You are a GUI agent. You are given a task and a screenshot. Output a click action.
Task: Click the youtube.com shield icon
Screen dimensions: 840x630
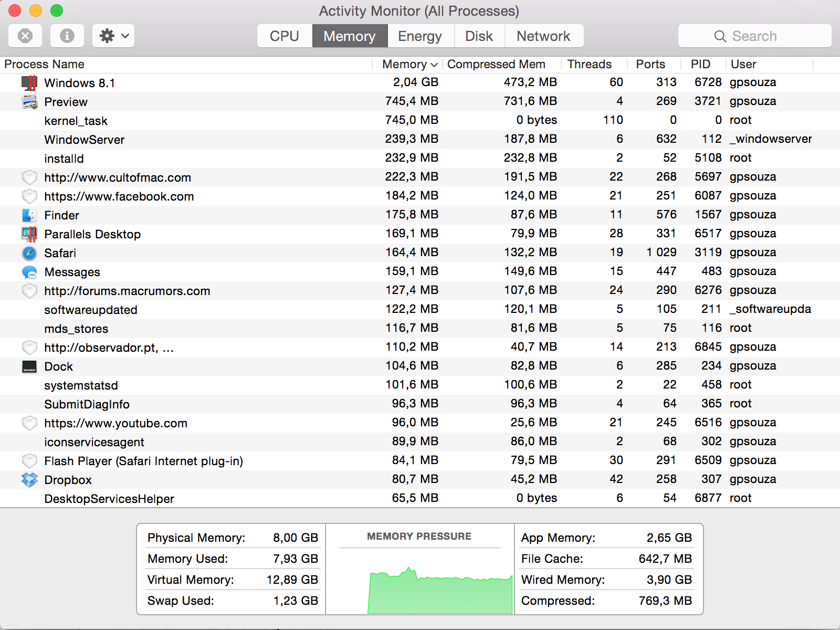(x=29, y=423)
